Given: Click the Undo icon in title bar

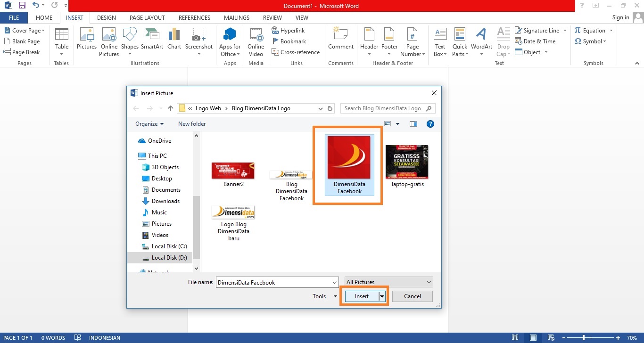Looking at the screenshot, I should click(x=36, y=6).
